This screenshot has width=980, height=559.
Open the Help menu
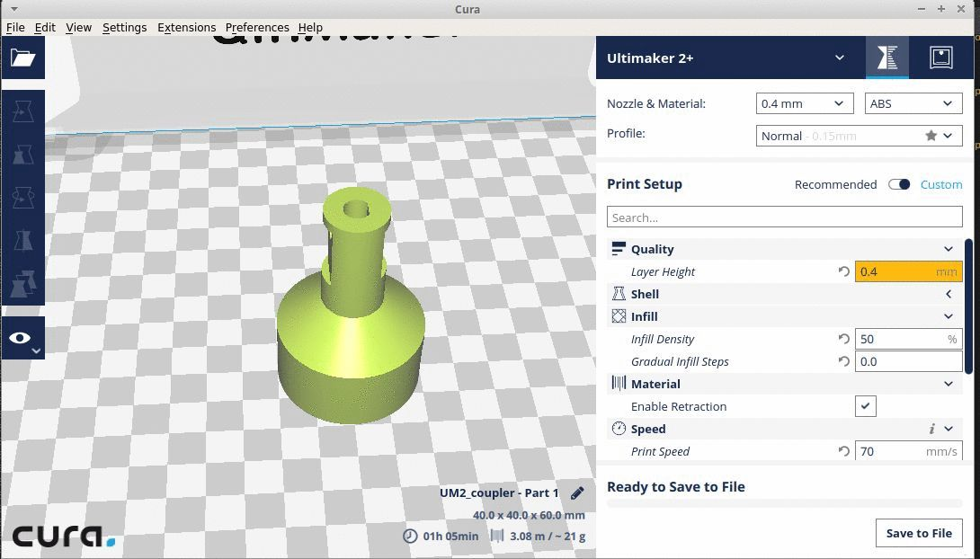point(310,28)
